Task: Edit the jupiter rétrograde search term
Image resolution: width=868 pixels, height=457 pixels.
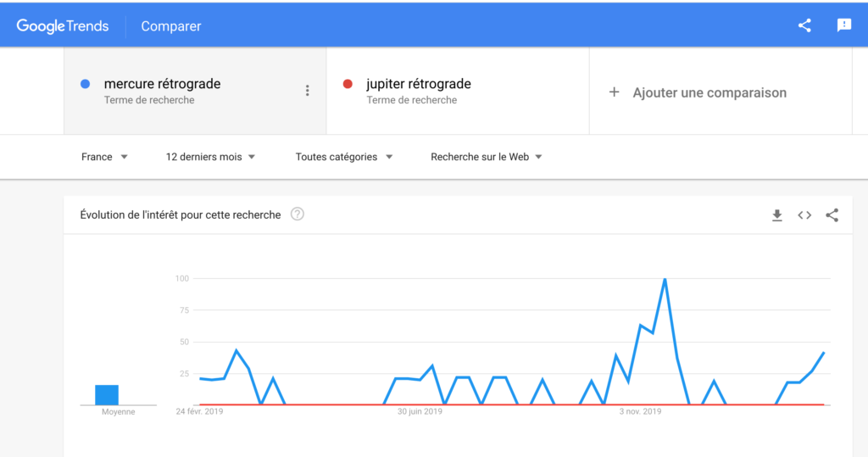Action: coord(419,84)
